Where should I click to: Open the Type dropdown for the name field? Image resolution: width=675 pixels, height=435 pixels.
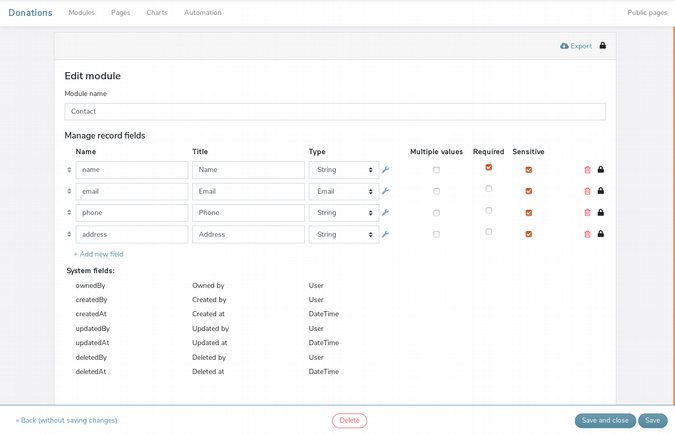343,170
